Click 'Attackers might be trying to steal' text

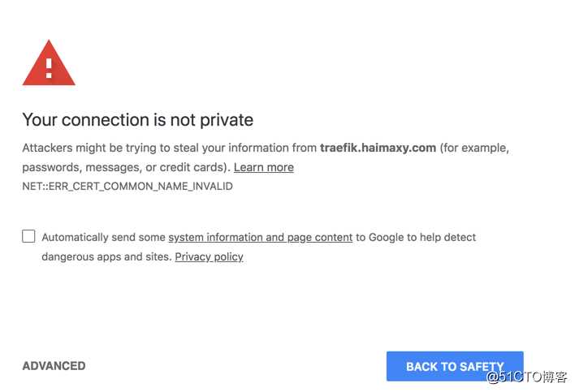109,148
